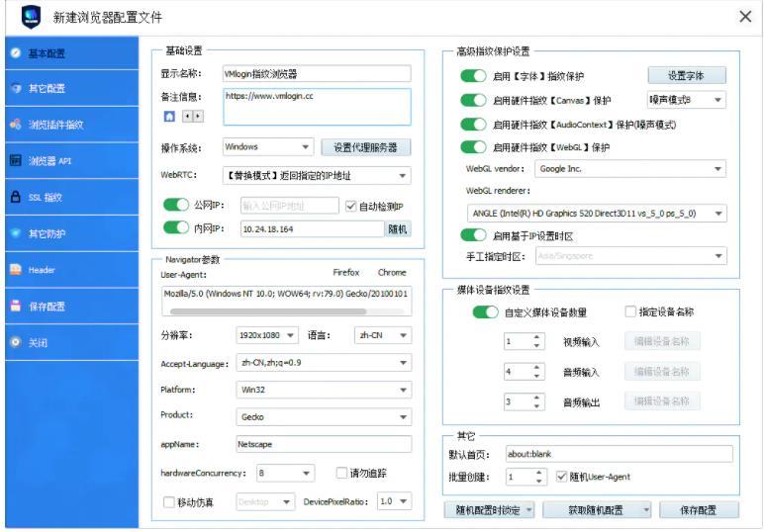Click the compass icon beside 基本配置

16,52
